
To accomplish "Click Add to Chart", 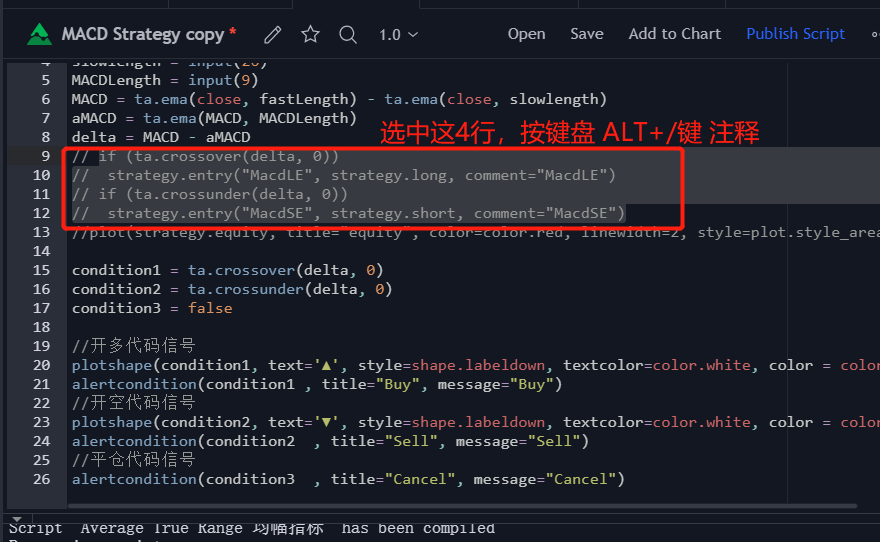I will pyautogui.click(x=675, y=34).
